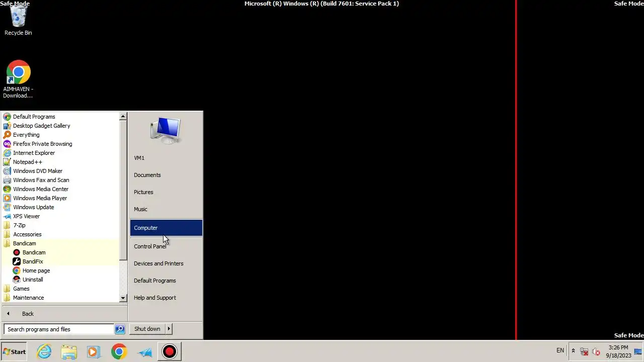Image resolution: width=644 pixels, height=362 pixels.
Task: Click the Search programs and files box
Action: (x=59, y=329)
